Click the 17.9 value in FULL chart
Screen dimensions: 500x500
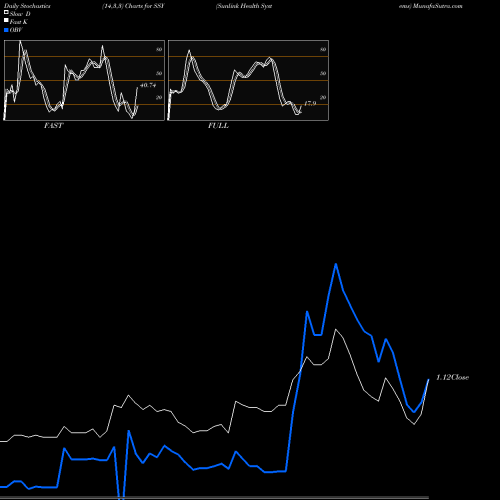click(x=310, y=104)
